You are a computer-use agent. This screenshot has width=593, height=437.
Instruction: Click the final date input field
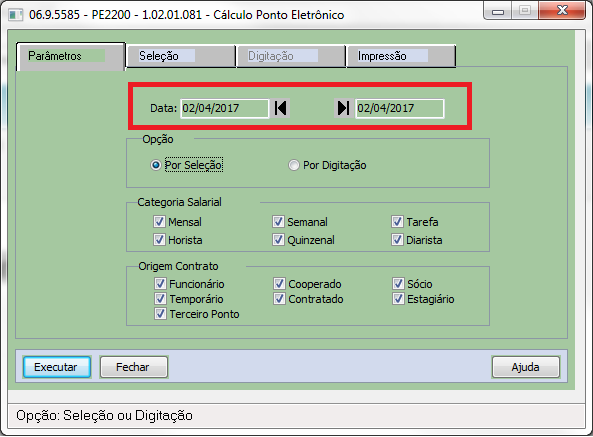click(x=400, y=108)
